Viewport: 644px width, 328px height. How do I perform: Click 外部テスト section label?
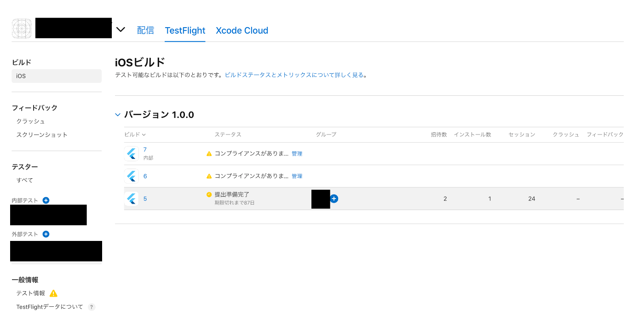point(25,234)
